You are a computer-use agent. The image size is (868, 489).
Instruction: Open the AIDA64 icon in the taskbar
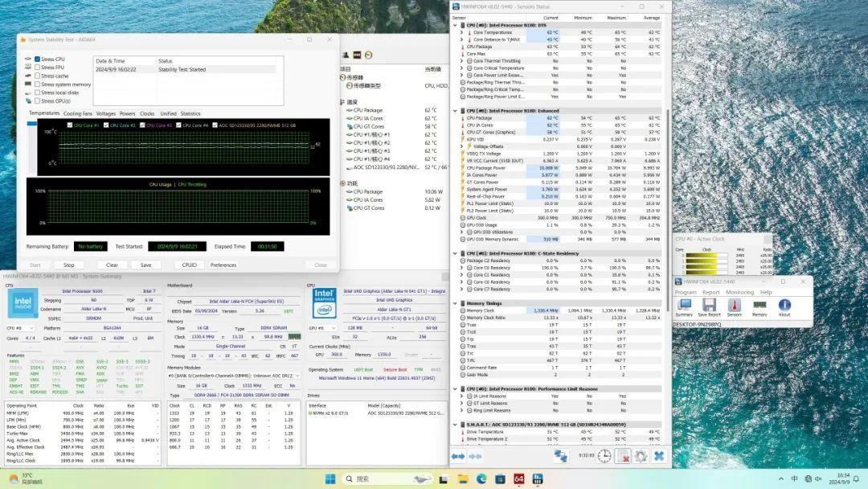click(518, 480)
